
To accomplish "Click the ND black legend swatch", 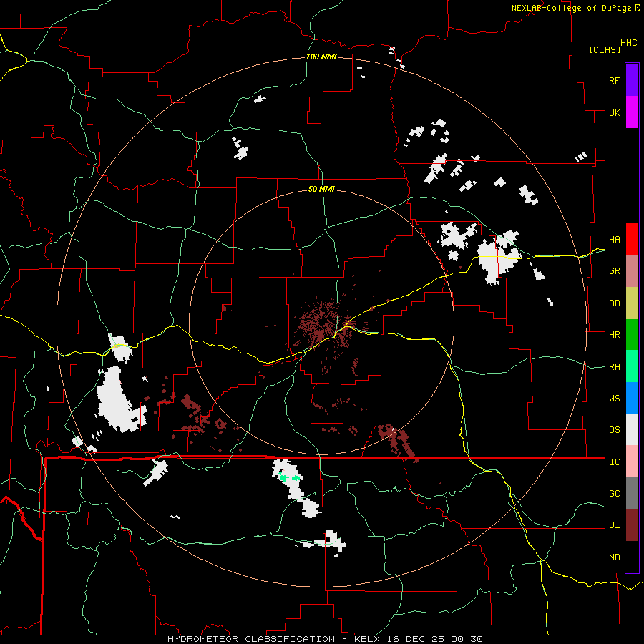I will 632,557.
